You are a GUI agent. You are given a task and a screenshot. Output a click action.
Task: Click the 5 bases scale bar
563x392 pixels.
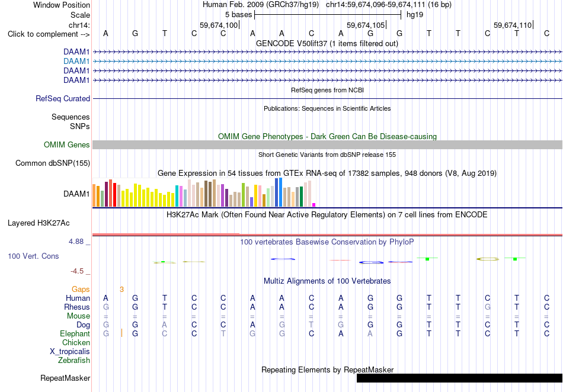[x=328, y=15]
